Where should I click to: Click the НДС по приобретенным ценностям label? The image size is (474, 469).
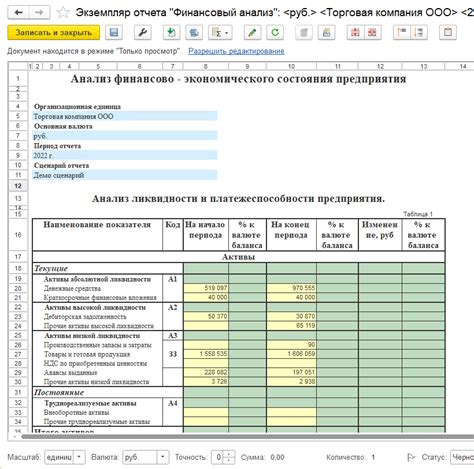(95, 363)
